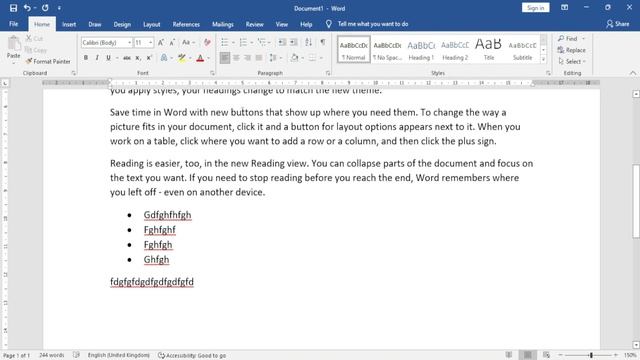Apply text highlight color
The width and height of the screenshot is (640, 360).
click(x=182, y=58)
